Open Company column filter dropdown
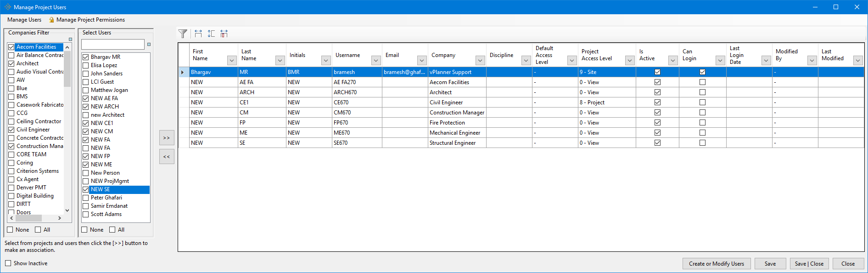The width and height of the screenshot is (868, 273). point(480,60)
